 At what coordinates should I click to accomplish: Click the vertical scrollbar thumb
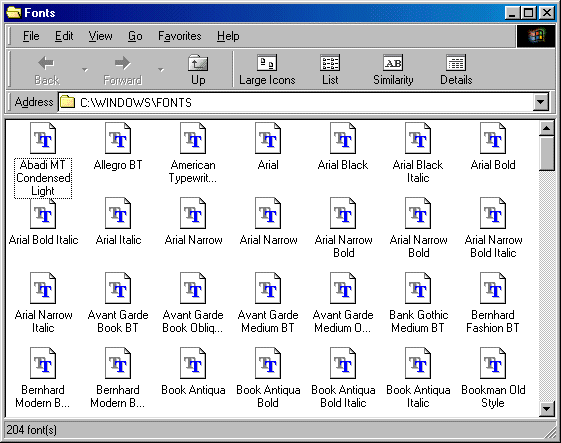[546, 154]
